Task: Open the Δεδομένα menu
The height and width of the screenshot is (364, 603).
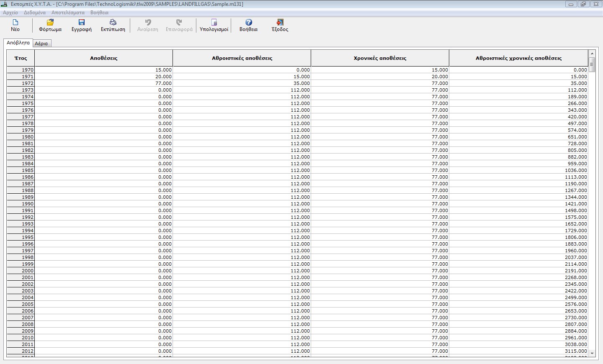Action: pos(35,13)
